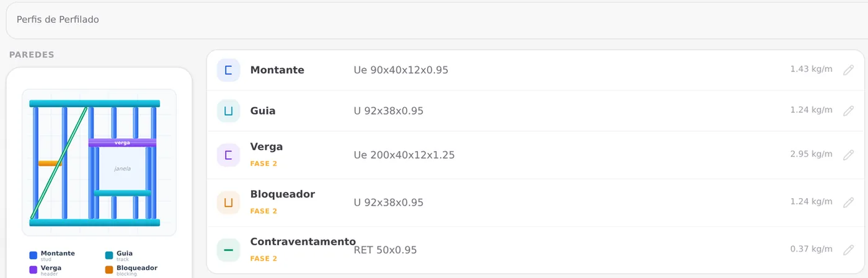This screenshot has height=278, width=868.
Task: Click the purple Verga legend swatch
Action: point(33,270)
